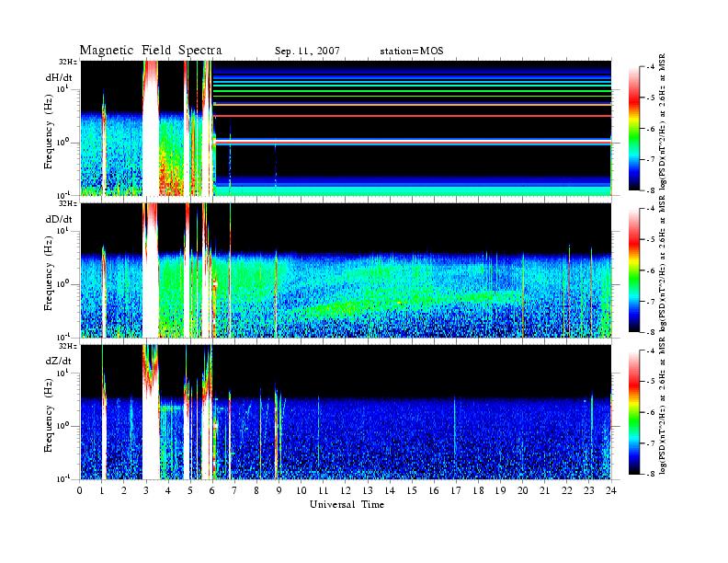Viewport: 728px width, 563px height.
Task: Click hour 2 on the time axis
Action: point(124,490)
